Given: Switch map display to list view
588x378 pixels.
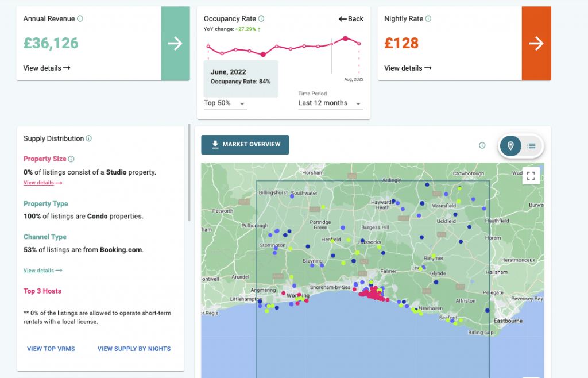Looking at the screenshot, I should pos(531,146).
